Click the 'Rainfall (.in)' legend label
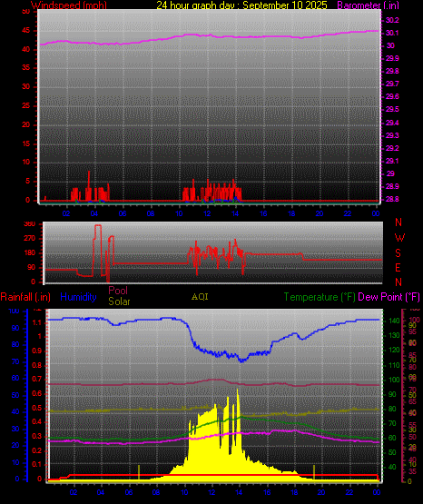 pos(25,297)
